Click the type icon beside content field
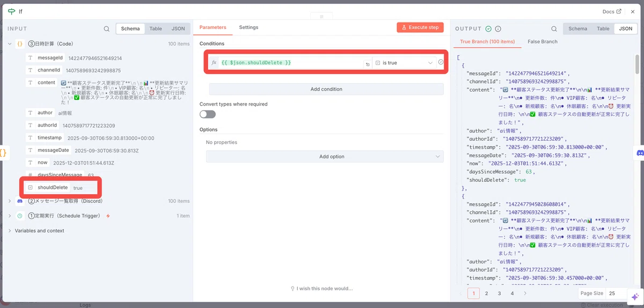Viewport: 644px width, 308px height. point(30,83)
